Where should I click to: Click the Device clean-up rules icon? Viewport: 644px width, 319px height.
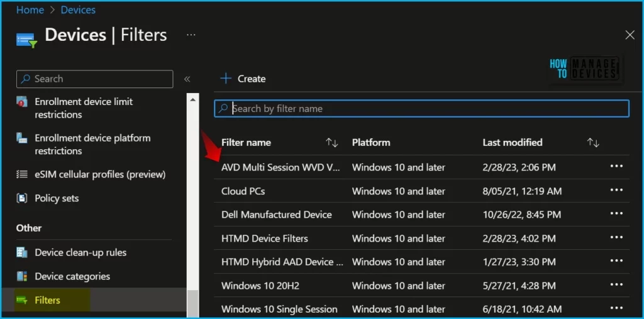tap(22, 252)
